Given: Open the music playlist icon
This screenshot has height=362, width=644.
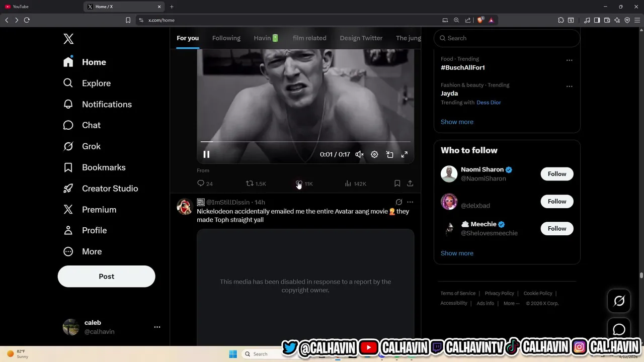Looking at the screenshot, I should (x=587, y=20).
